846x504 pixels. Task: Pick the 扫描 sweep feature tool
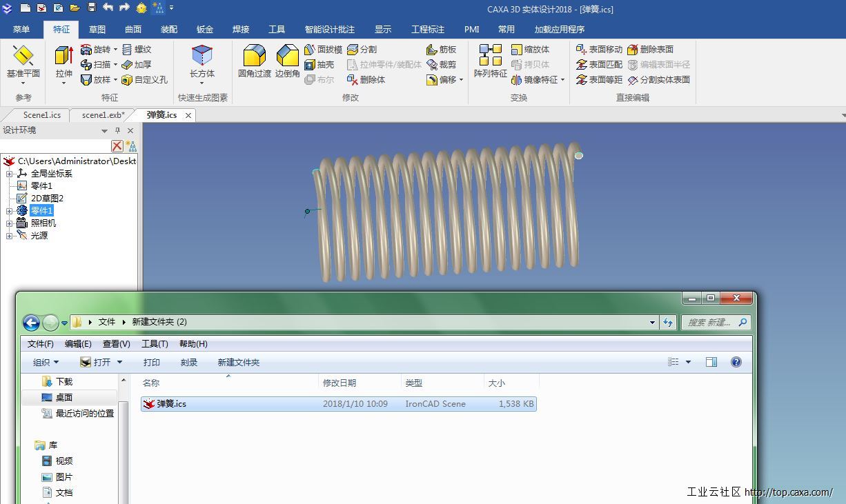tap(95, 65)
